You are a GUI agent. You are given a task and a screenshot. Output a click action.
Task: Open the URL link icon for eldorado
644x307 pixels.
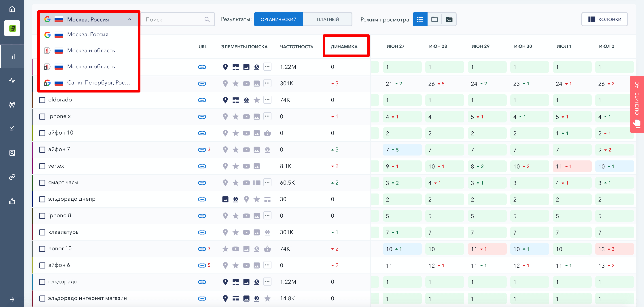tap(202, 100)
